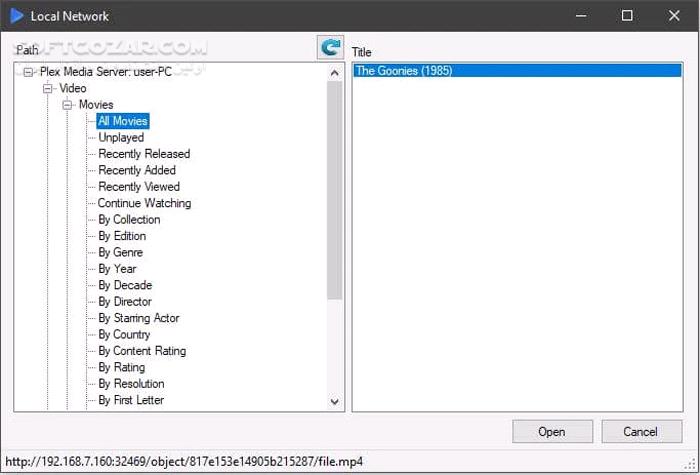Click the refresh icon above the tree
Image resolution: width=700 pixels, height=475 pixels.
click(x=330, y=47)
